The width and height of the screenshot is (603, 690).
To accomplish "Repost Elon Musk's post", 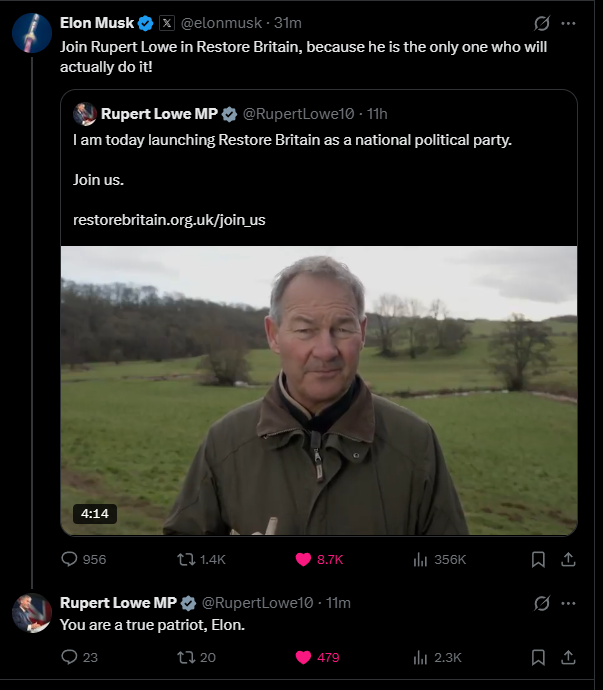I will [186, 560].
